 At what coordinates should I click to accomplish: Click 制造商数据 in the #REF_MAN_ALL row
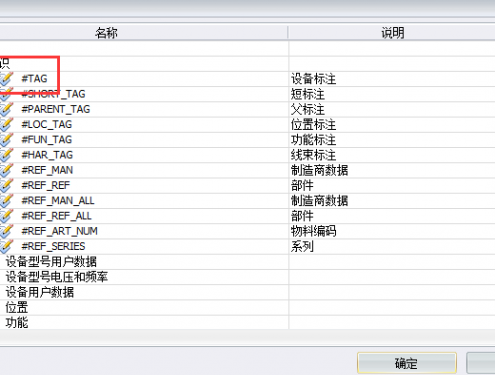pyautogui.click(x=319, y=201)
